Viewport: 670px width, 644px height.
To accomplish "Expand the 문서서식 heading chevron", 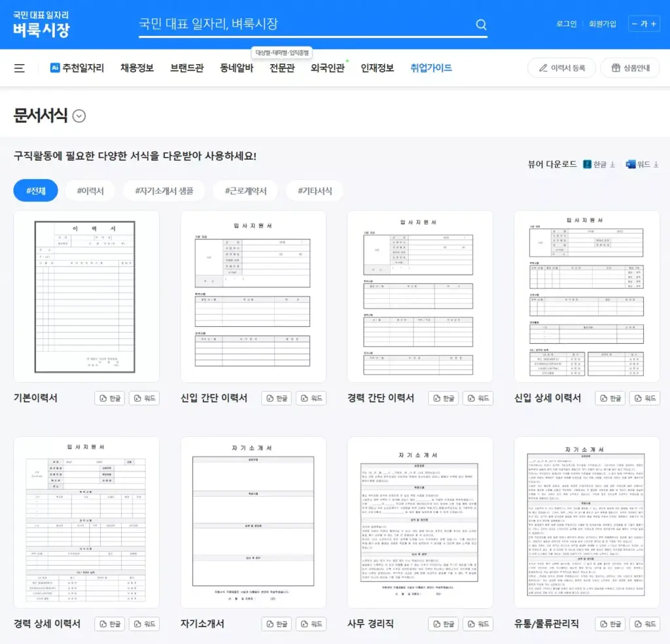I will click(x=79, y=116).
